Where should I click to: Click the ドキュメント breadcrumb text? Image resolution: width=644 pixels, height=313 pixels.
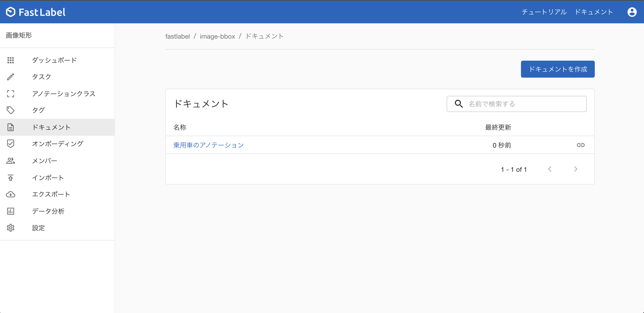(264, 36)
